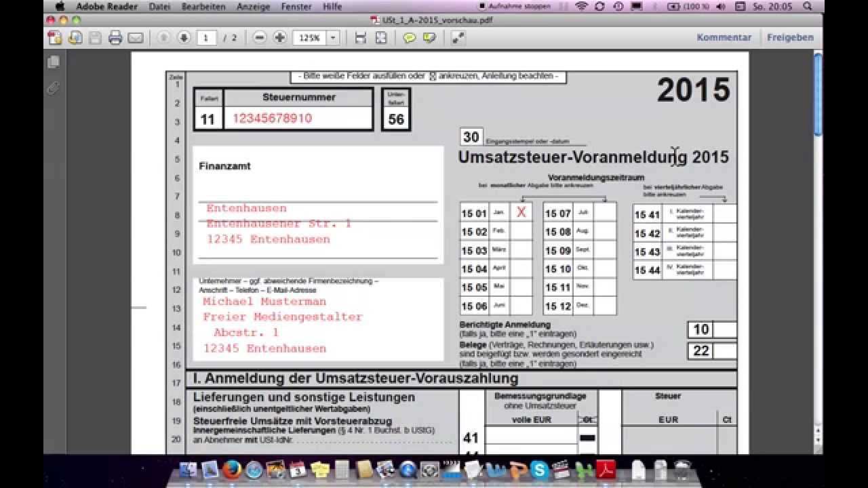Check the Feb. month box 15 02
The image size is (868, 488).
click(521, 231)
